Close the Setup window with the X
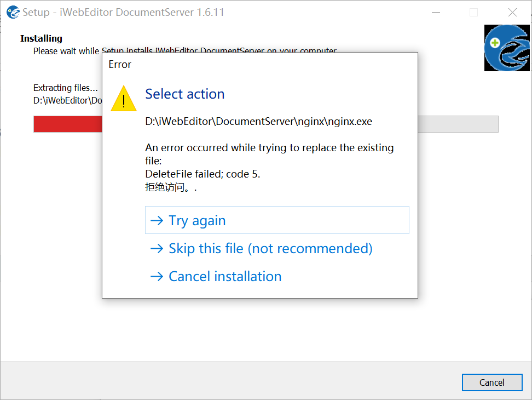Image resolution: width=532 pixels, height=400 pixels. point(512,12)
